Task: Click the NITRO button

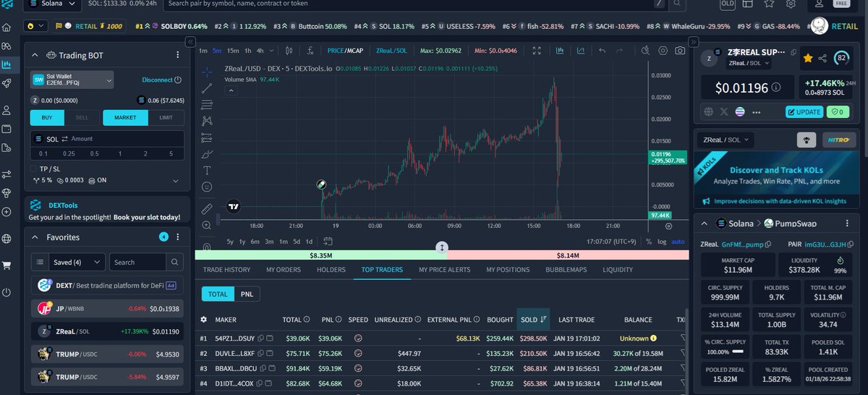Action: point(839,140)
